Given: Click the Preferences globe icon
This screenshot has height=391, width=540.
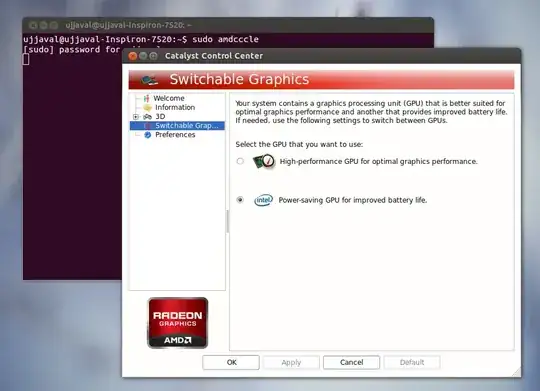Looking at the screenshot, I should (148, 135).
